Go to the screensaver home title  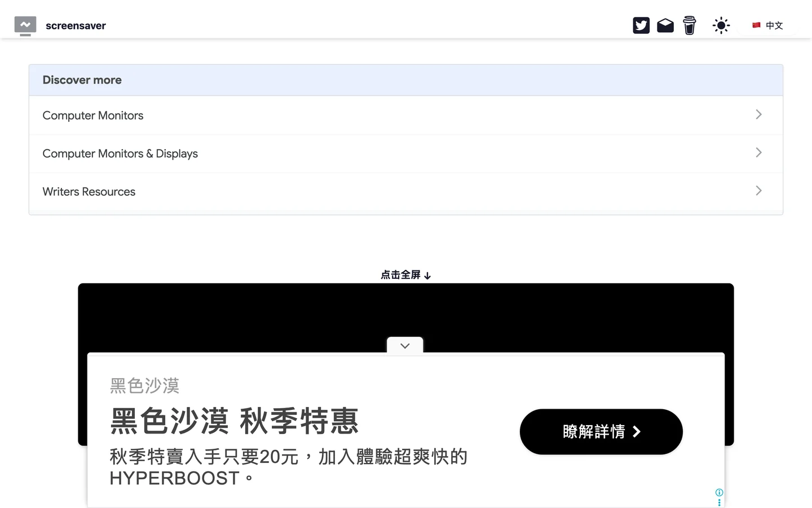click(76, 26)
